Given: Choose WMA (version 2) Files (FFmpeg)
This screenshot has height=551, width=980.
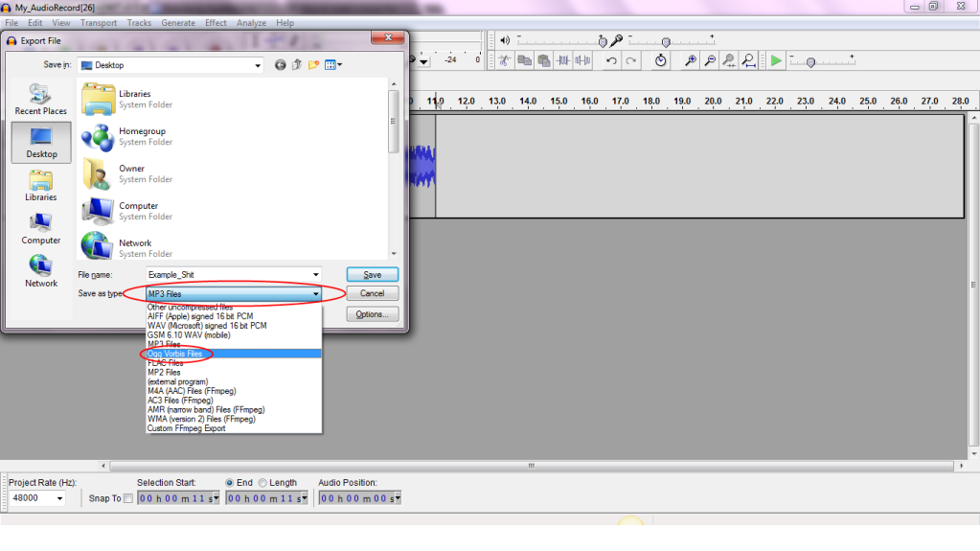Looking at the screenshot, I should [x=234, y=420].
